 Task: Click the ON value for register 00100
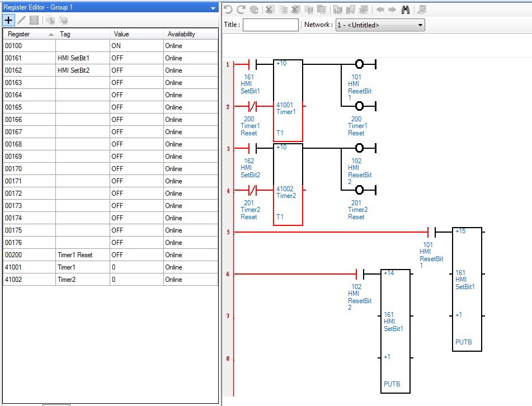136,46
